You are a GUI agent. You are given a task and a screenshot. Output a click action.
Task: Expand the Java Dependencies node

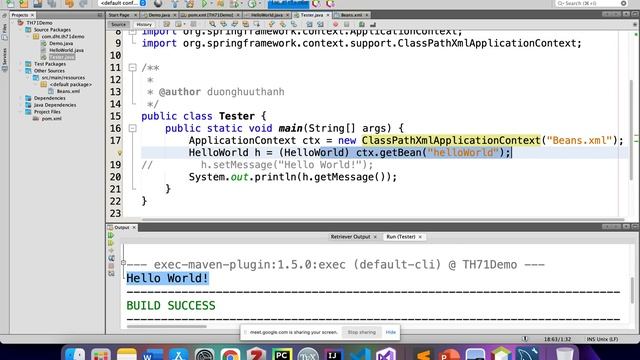[x=21, y=105]
